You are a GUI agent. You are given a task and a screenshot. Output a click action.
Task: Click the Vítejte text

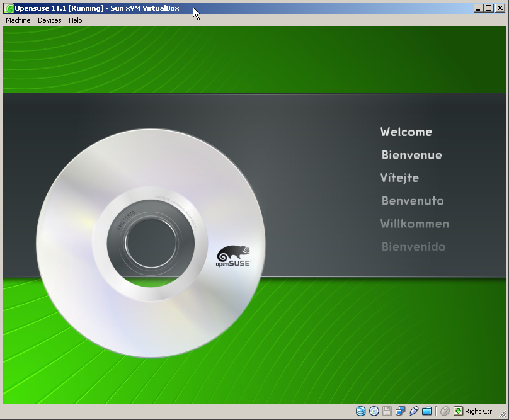click(x=399, y=178)
